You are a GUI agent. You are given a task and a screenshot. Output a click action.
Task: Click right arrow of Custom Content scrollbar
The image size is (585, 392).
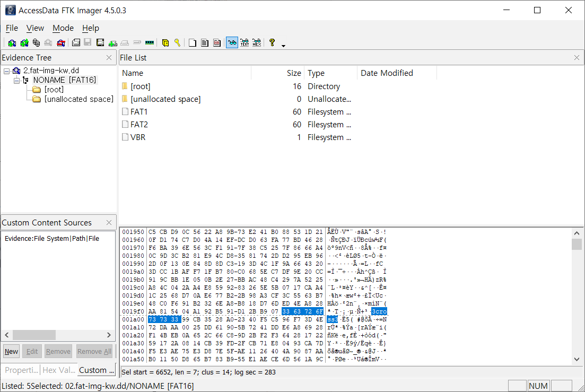coord(109,335)
